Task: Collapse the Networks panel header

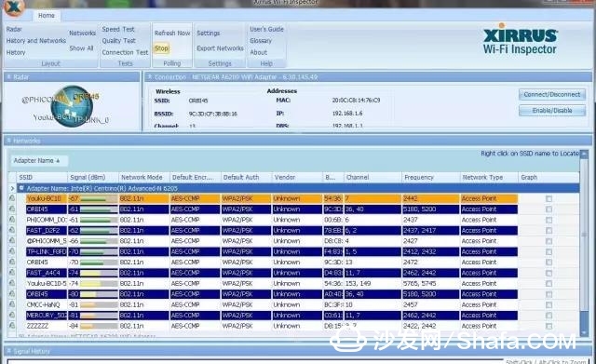Action: [x=9, y=141]
